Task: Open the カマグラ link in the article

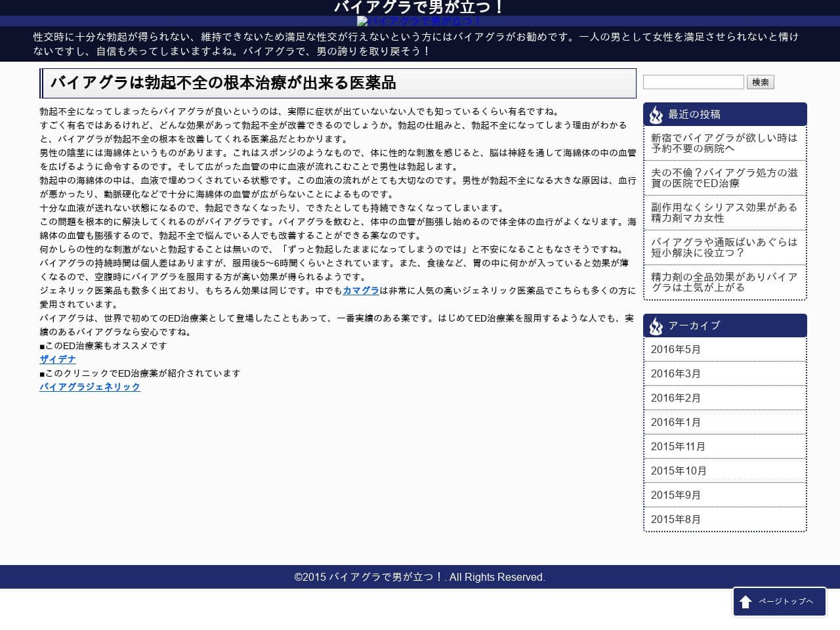Action: pos(361,290)
